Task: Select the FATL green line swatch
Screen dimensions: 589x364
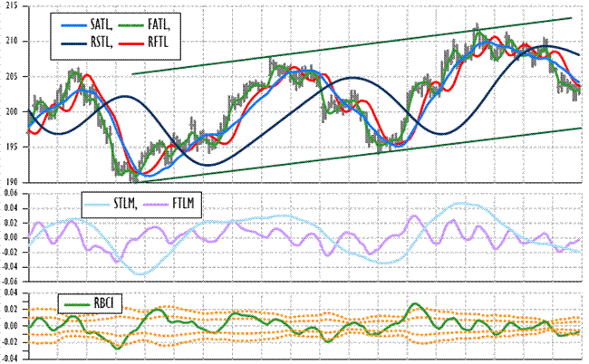Action: [x=131, y=25]
